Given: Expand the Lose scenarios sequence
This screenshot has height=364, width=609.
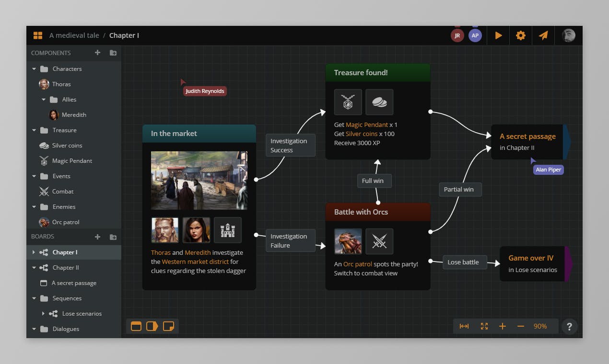Looking at the screenshot, I should point(43,314).
